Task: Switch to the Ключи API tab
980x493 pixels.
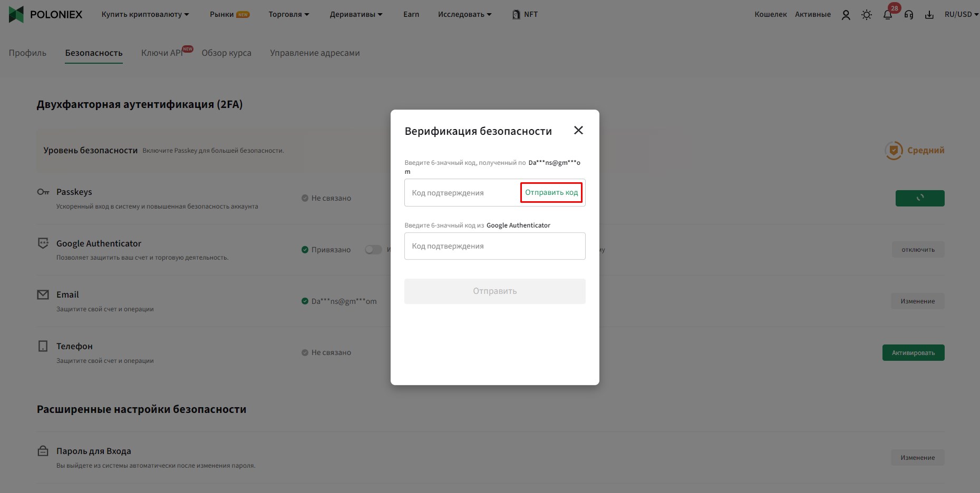Action: [162, 53]
